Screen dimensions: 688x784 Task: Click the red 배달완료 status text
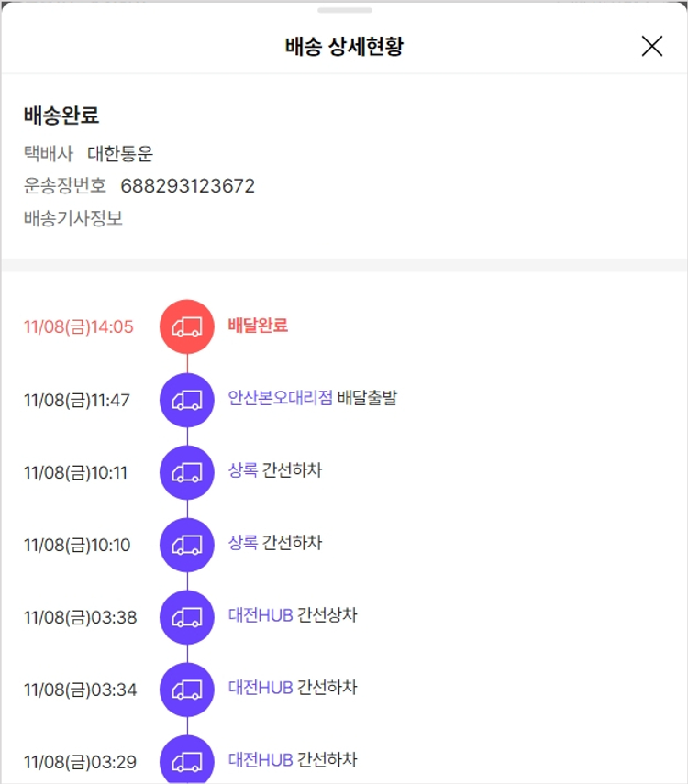258,326
